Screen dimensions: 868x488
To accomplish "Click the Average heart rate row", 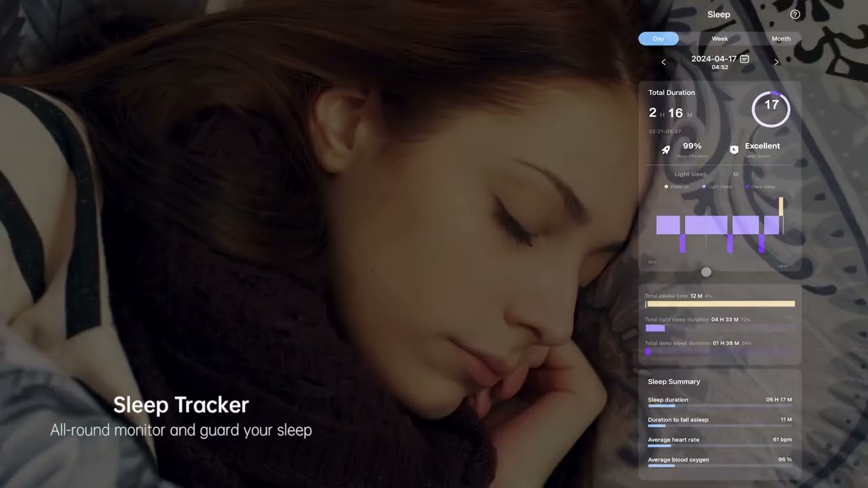I will tap(720, 441).
